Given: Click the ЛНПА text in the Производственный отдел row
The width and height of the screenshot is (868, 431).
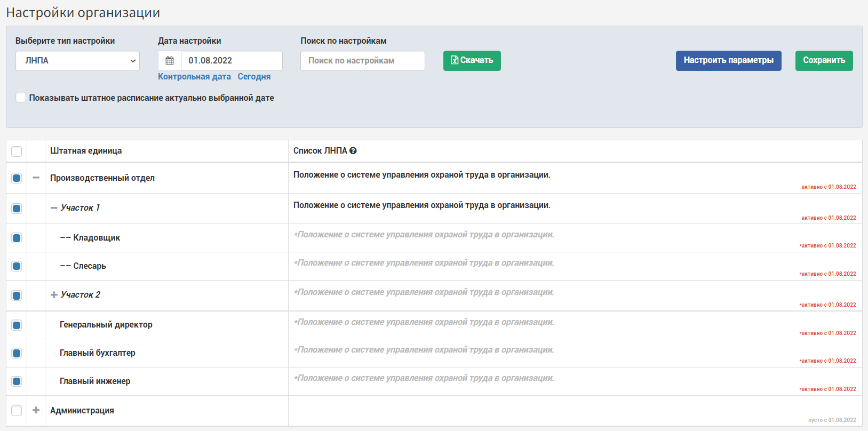Looking at the screenshot, I should pyautogui.click(x=421, y=175).
